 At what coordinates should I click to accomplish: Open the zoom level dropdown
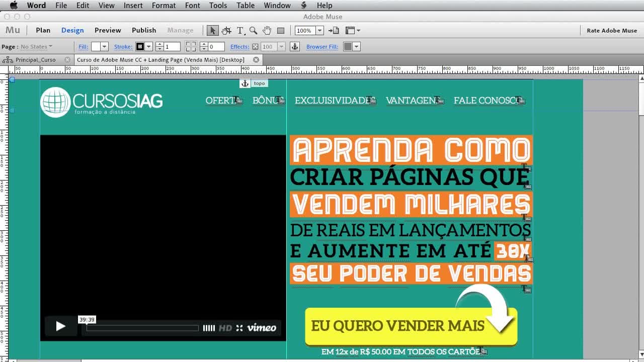coord(320,31)
